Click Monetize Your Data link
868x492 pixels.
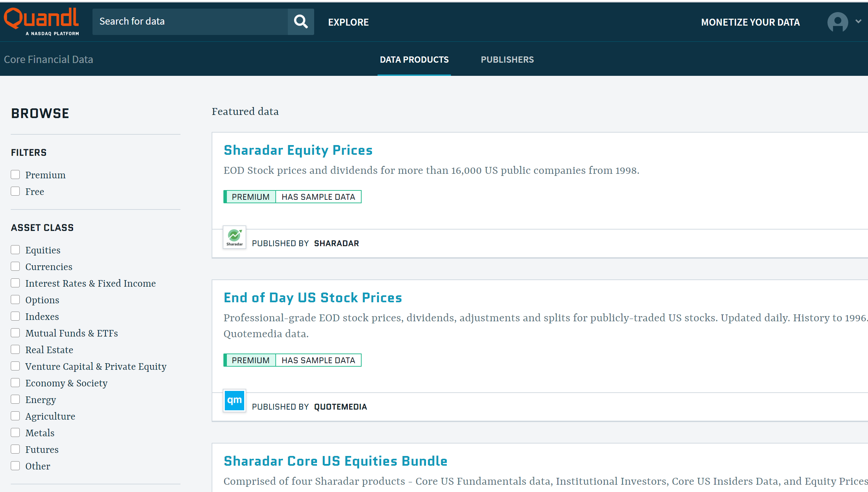coord(750,22)
